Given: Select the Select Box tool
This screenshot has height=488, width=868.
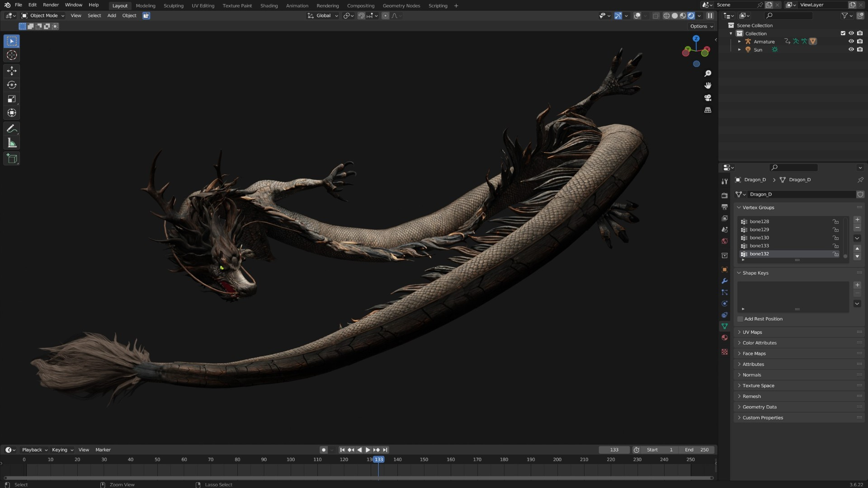Looking at the screenshot, I should [12, 41].
